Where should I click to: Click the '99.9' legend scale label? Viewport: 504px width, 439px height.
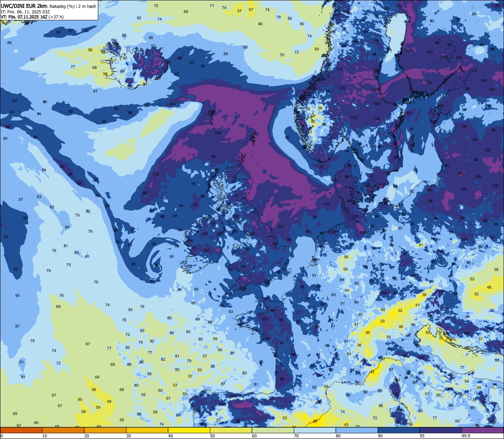pos(466,436)
